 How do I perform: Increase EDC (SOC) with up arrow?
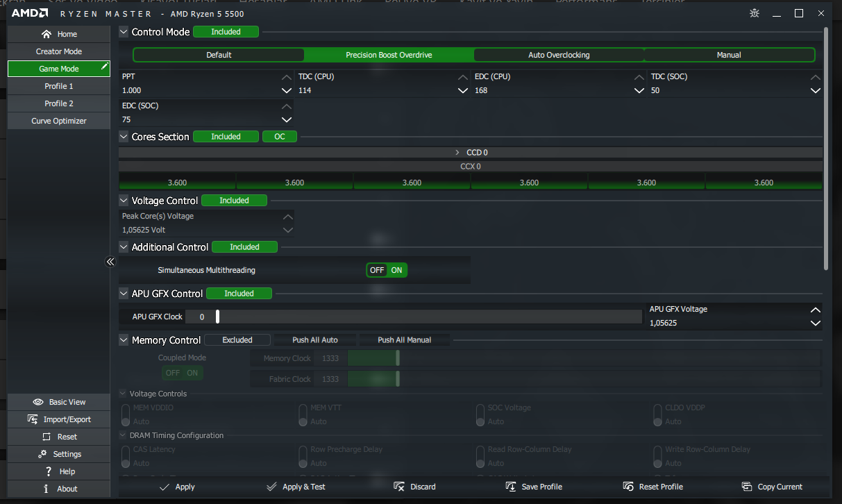[x=287, y=106]
